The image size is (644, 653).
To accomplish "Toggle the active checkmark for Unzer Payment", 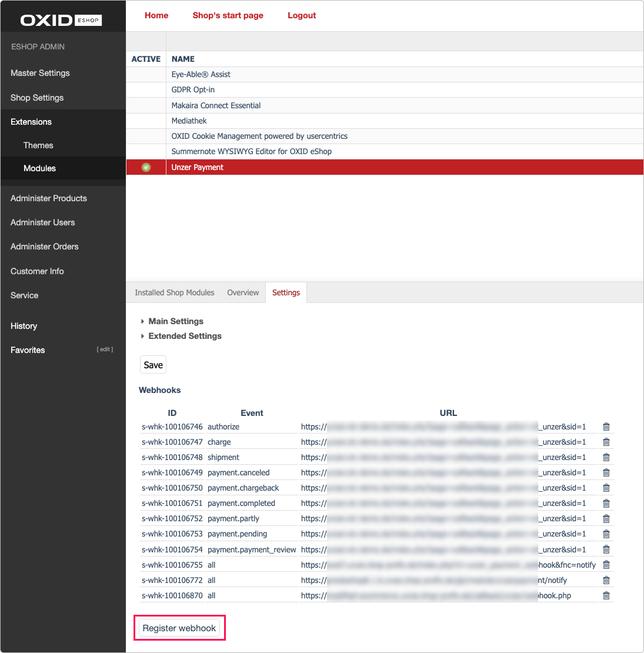I will click(x=145, y=167).
